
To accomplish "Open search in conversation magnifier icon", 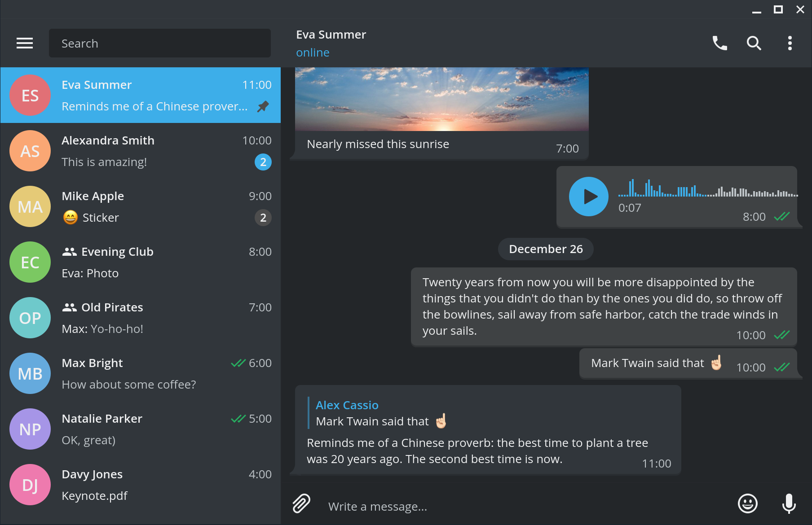I will point(754,43).
